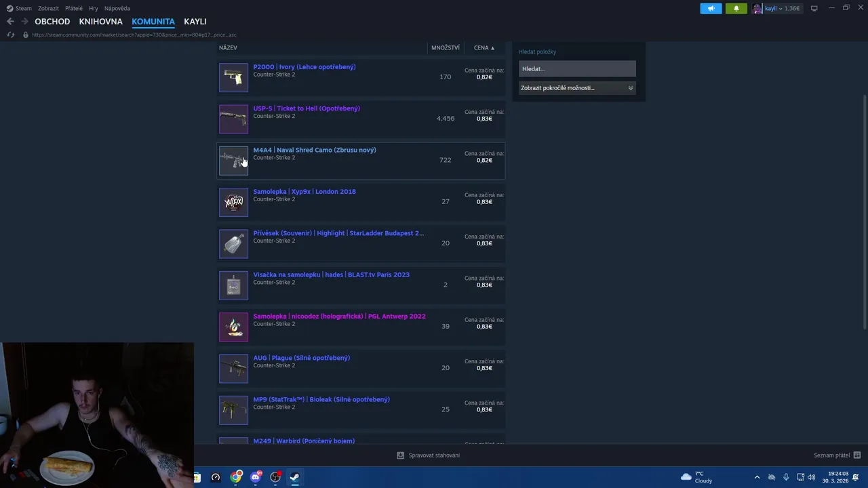Open the Přátelé menu
868x488 pixels.
(x=74, y=8)
